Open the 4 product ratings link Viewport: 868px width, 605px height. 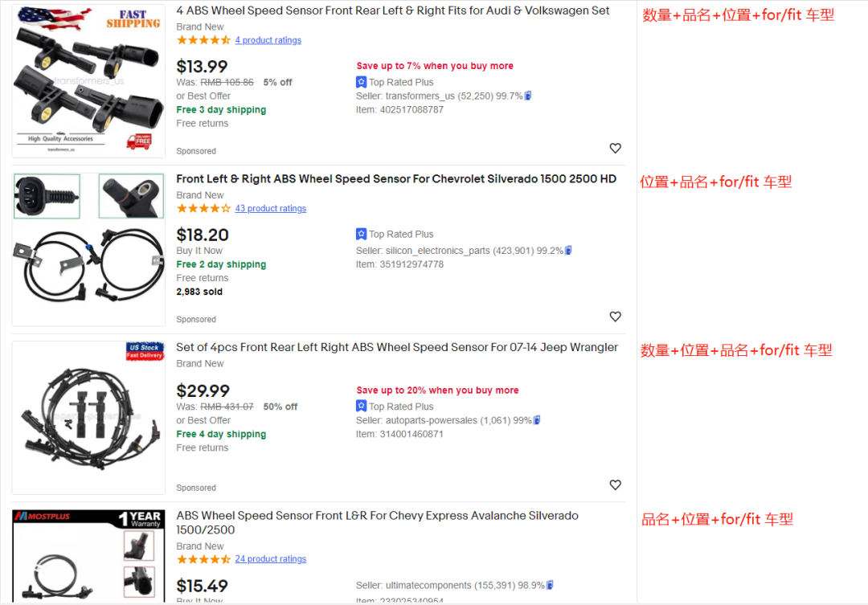click(268, 40)
